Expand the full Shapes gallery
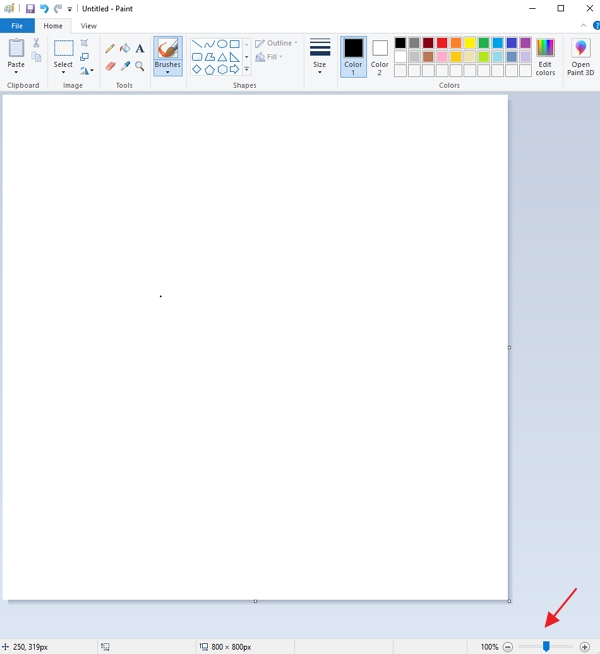600x654 pixels. [x=246, y=69]
